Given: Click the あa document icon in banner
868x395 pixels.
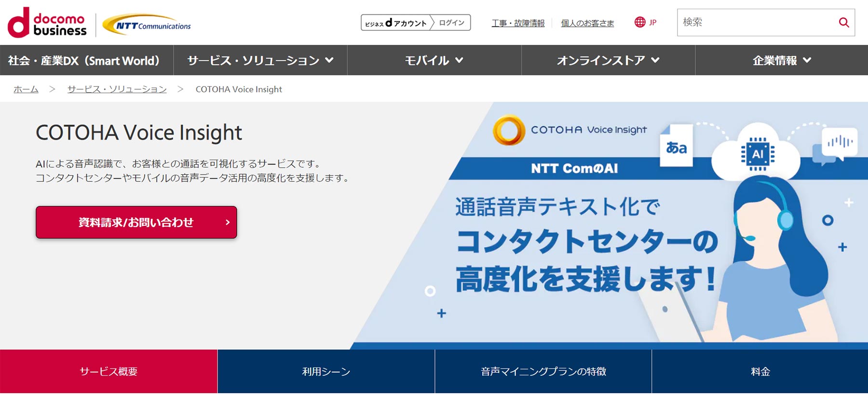Looking at the screenshot, I should (x=676, y=145).
